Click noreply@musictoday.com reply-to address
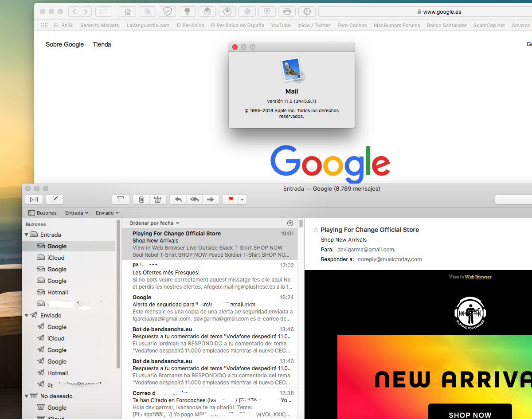The image size is (532, 419). coord(390,259)
